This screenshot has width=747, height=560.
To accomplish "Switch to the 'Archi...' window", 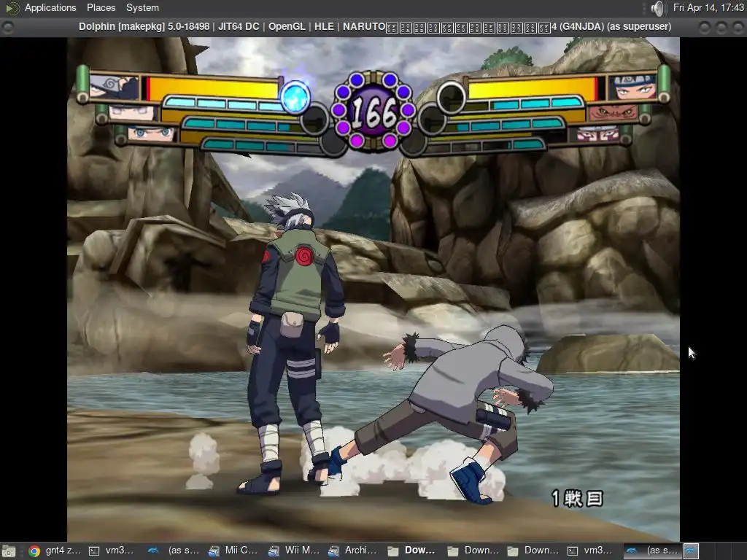I will (354, 551).
